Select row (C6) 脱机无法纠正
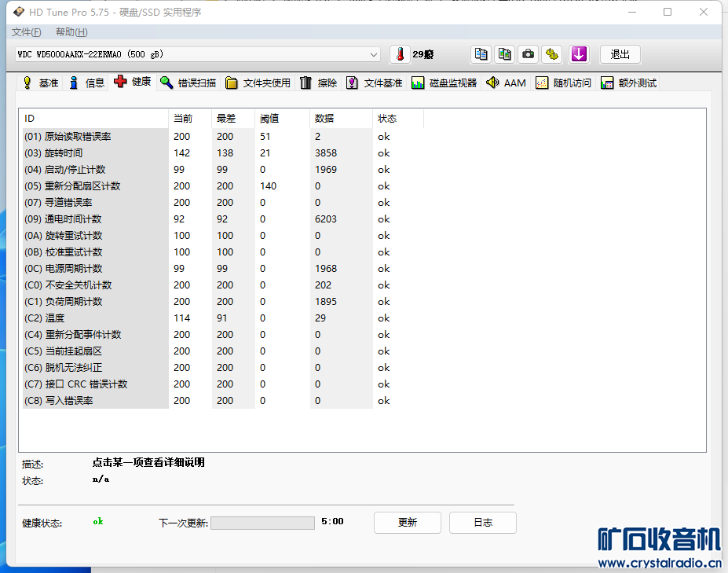 tap(223, 368)
